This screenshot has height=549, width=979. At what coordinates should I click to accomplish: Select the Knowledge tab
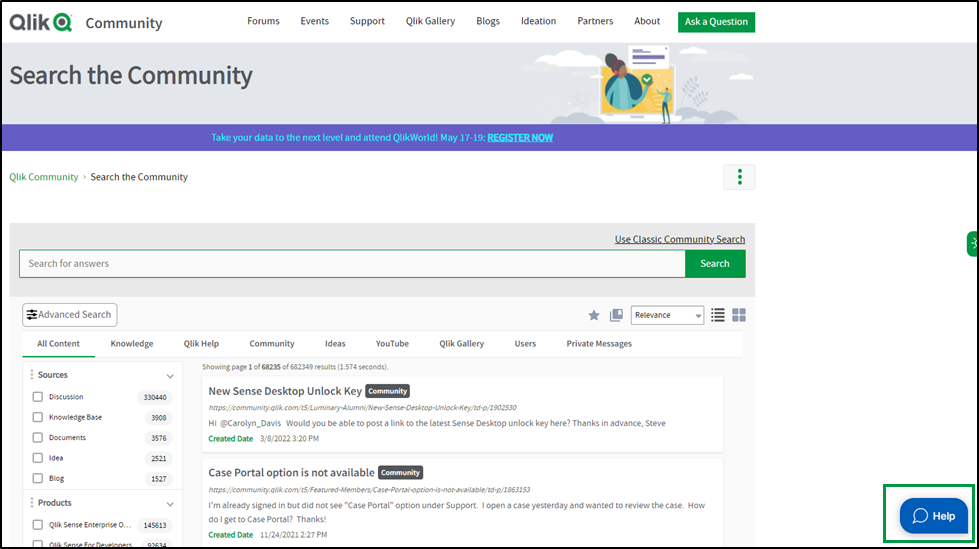(132, 344)
